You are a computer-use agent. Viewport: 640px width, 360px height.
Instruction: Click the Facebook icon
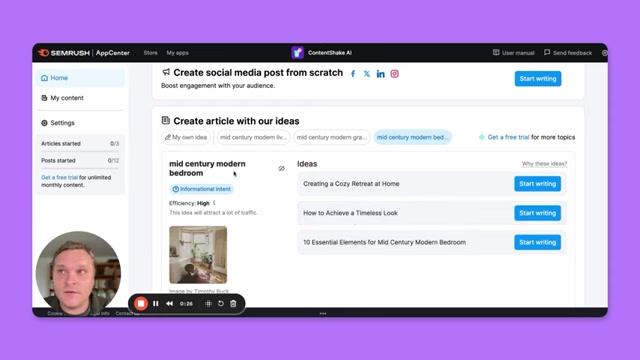tap(353, 74)
